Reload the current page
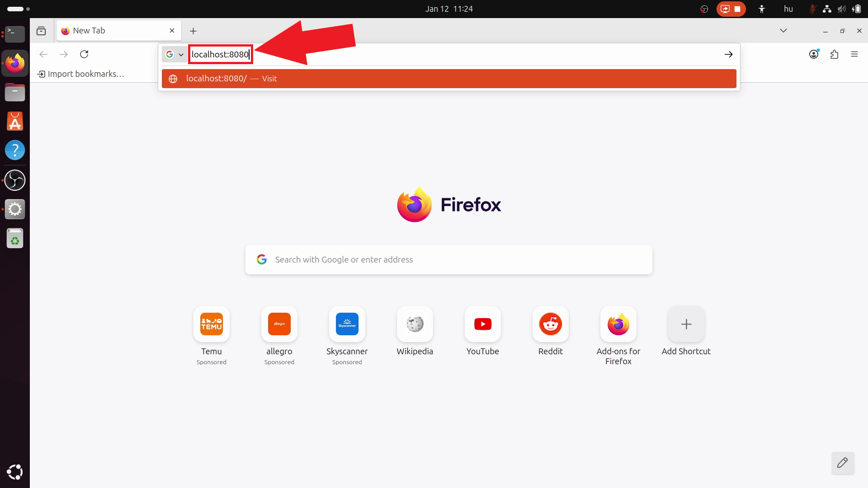Viewport: 868px width, 488px height. pyautogui.click(x=85, y=54)
